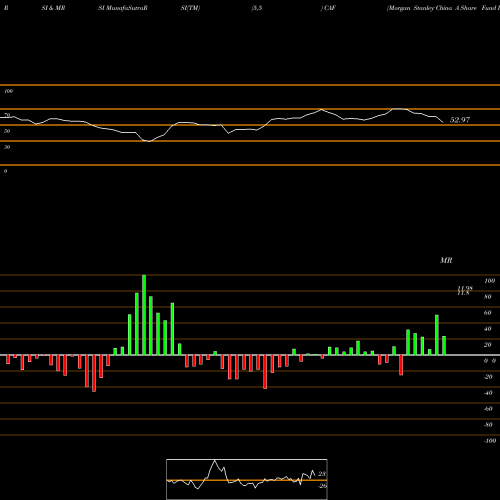This screenshot has height=500, width=500.
Task: Click the MR axis label 20
Action: [488, 345]
